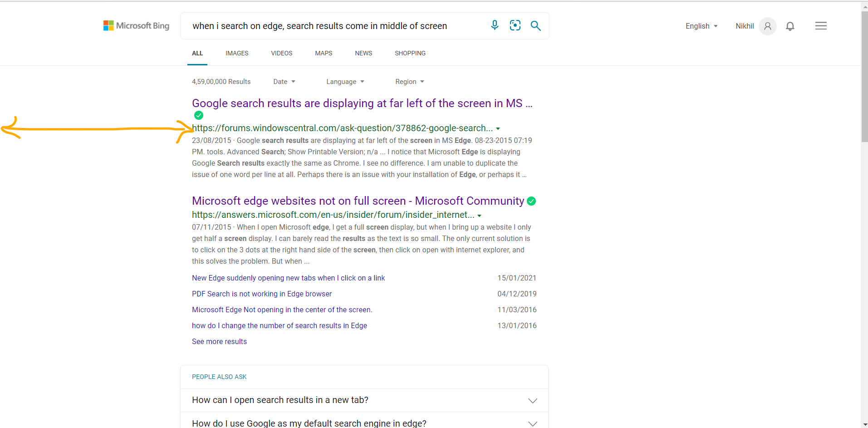
Task: Click verified checkmark under Google search result
Action: click(x=199, y=115)
